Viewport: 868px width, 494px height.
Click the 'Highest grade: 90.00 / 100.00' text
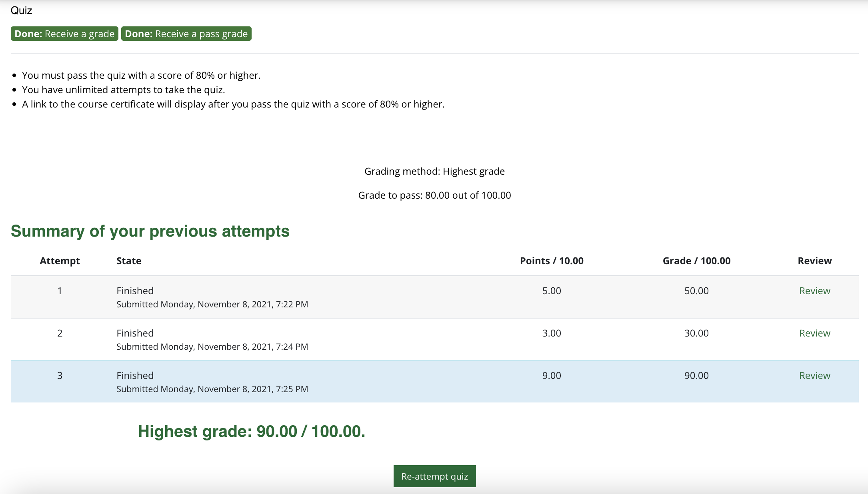click(x=251, y=431)
